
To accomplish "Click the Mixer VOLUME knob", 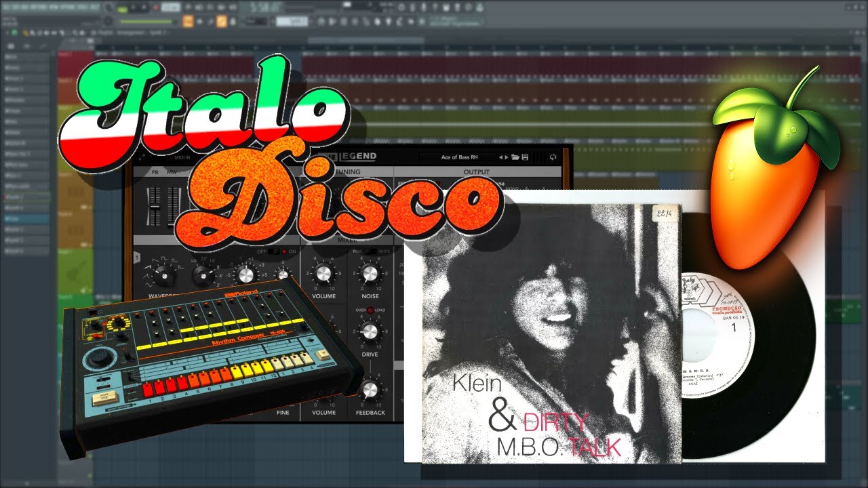I will [x=324, y=274].
